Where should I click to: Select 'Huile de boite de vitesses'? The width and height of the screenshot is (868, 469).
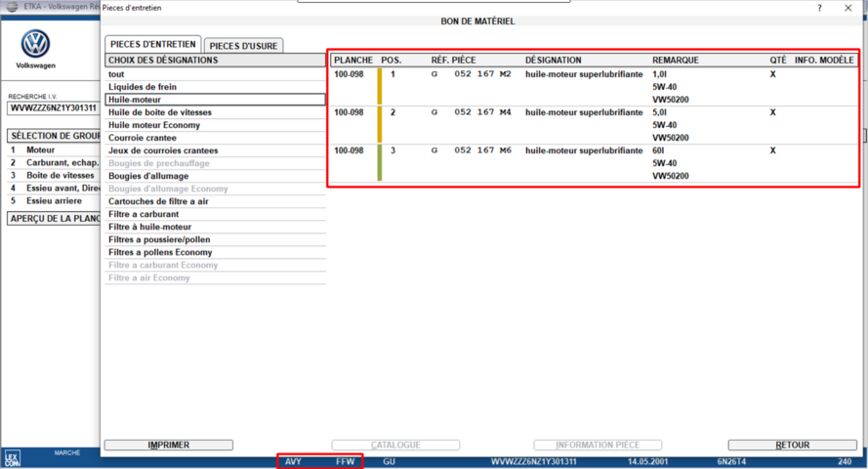tap(216, 112)
